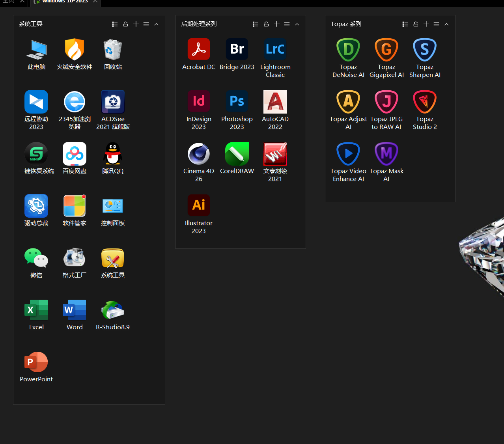The image size is (504, 444).
Task: Open 一键恢复系统 icon
Action: pos(36,154)
